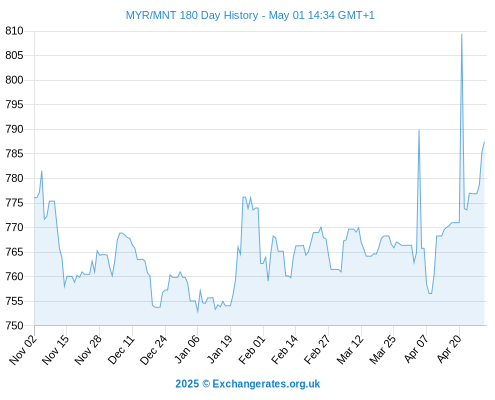
Task: Click the highest peak near 810
Action: (x=461, y=34)
